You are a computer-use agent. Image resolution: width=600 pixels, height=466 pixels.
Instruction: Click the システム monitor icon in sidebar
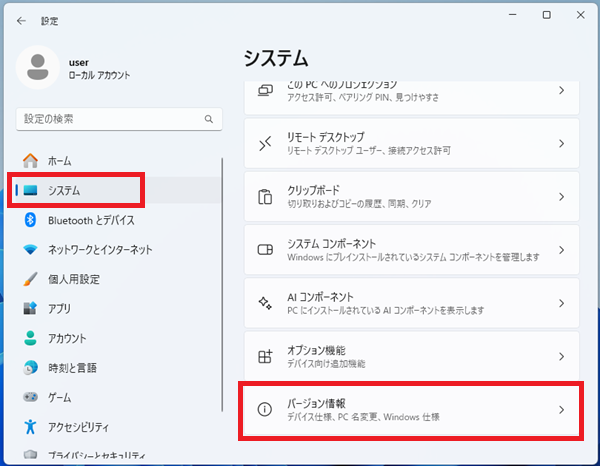(x=30, y=190)
